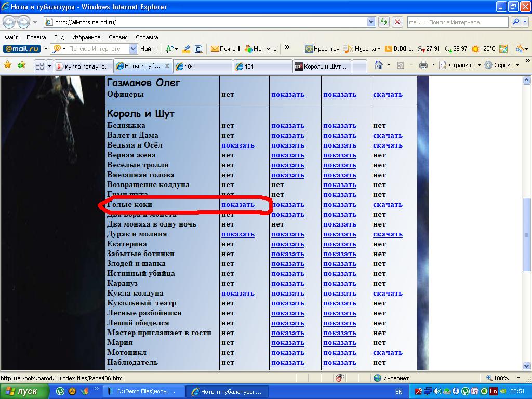Open the address bar dropdown arrow

[x=371, y=22]
